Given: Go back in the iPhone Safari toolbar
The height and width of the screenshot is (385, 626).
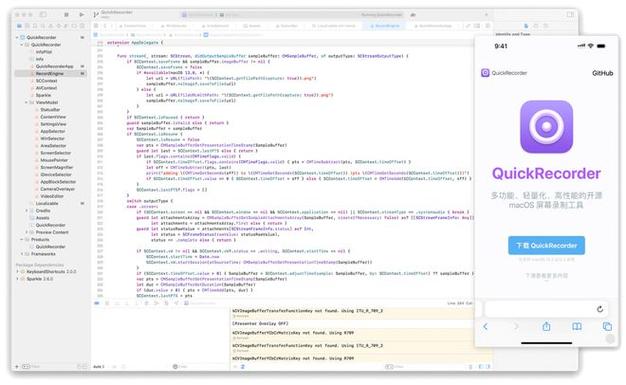Looking at the screenshot, I should 485,326.
